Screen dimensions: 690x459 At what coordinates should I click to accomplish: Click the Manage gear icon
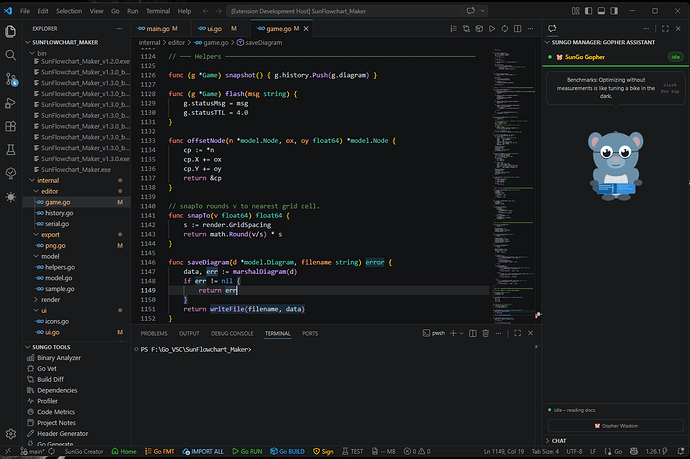pos(11,434)
